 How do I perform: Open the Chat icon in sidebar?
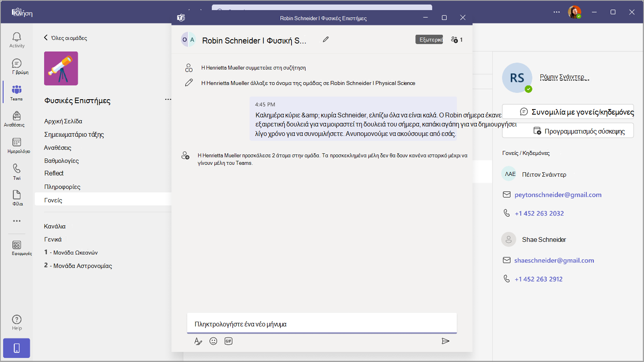17,63
